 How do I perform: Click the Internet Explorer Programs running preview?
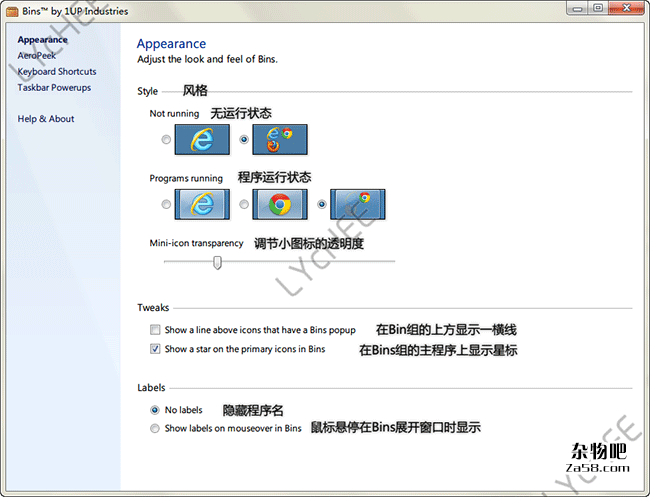click(202, 204)
